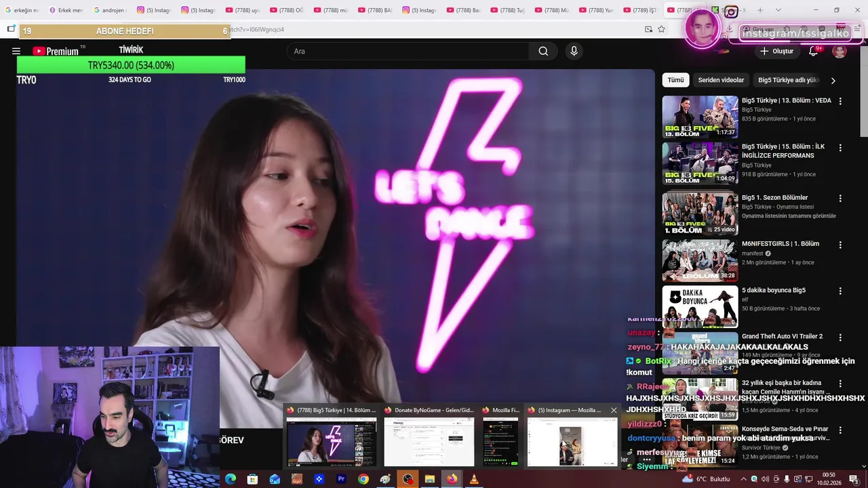Viewport: 868px width, 488px height.
Task: Open VLC media player from taskbar
Action: pyautogui.click(x=474, y=479)
